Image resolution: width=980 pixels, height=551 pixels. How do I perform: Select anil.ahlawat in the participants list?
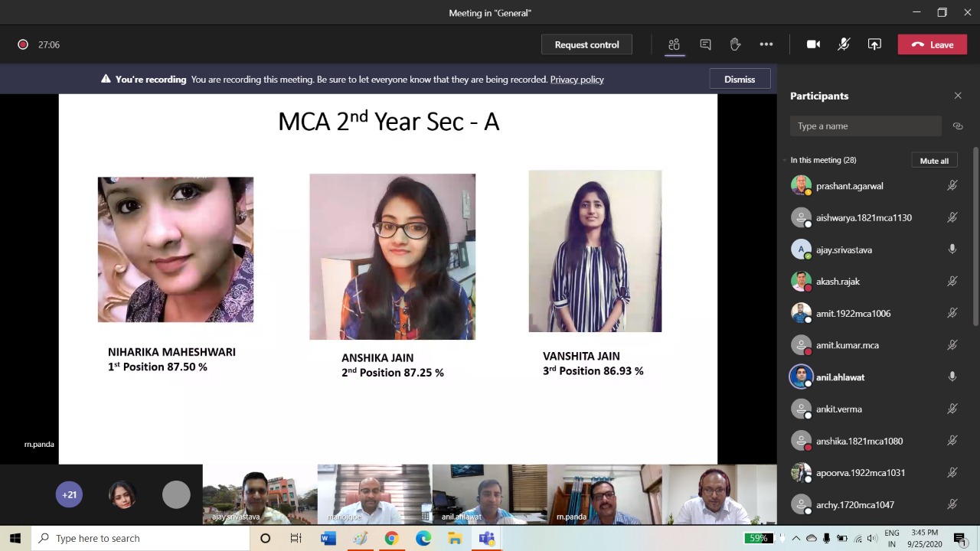(x=840, y=377)
